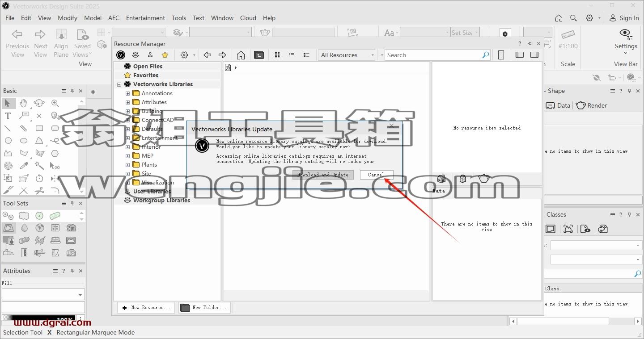Select the scissors Trim tool
The width and height of the screenshot is (644, 339).
click(x=39, y=191)
